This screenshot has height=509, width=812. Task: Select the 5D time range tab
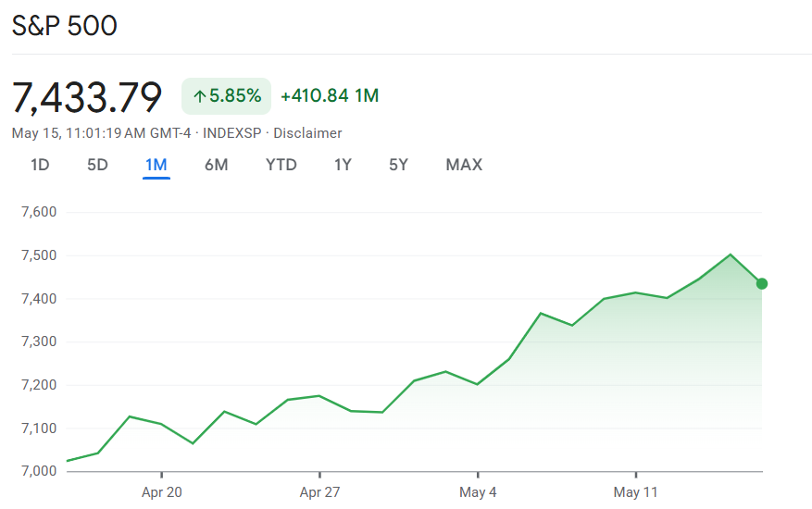(x=97, y=165)
